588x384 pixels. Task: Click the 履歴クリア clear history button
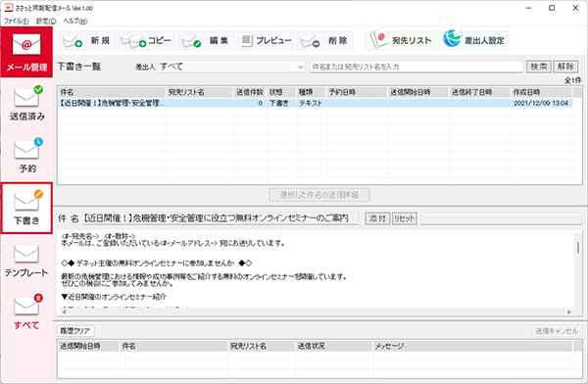(x=75, y=331)
